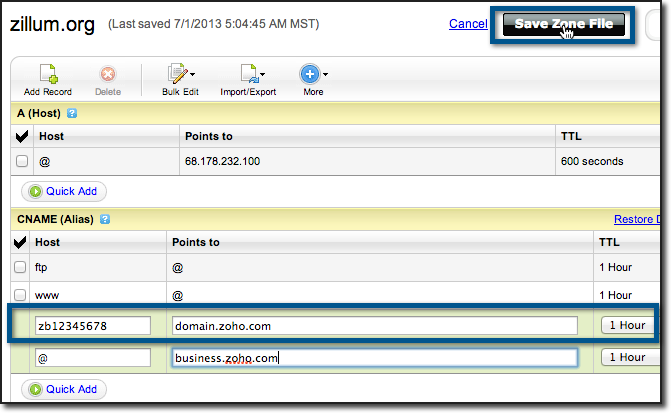672x414 pixels.
Task: Click the ftp host entry
Action: point(41,267)
